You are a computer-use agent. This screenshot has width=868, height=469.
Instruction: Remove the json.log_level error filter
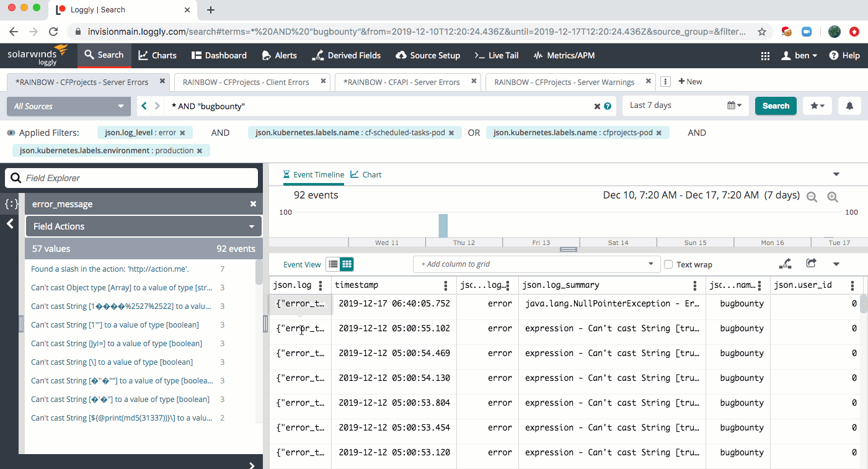pos(182,133)
